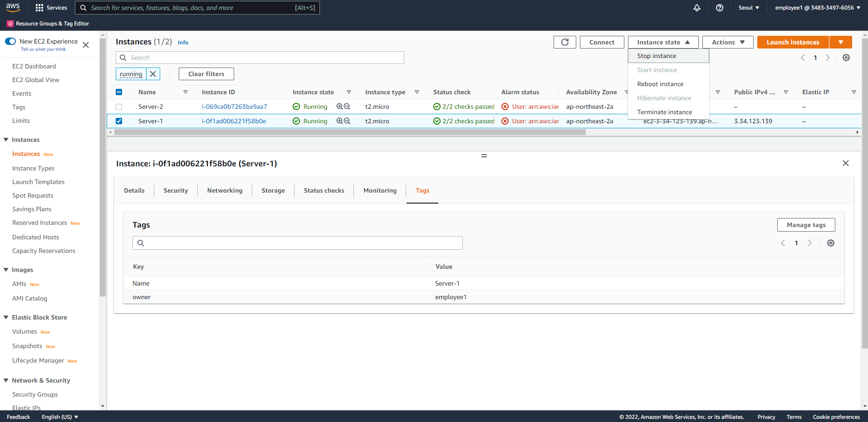This screenshot has height=422, width=868.
Task: Open instance ID i-069ca0b7263ba9aa7 link
Action: point(235,107)
